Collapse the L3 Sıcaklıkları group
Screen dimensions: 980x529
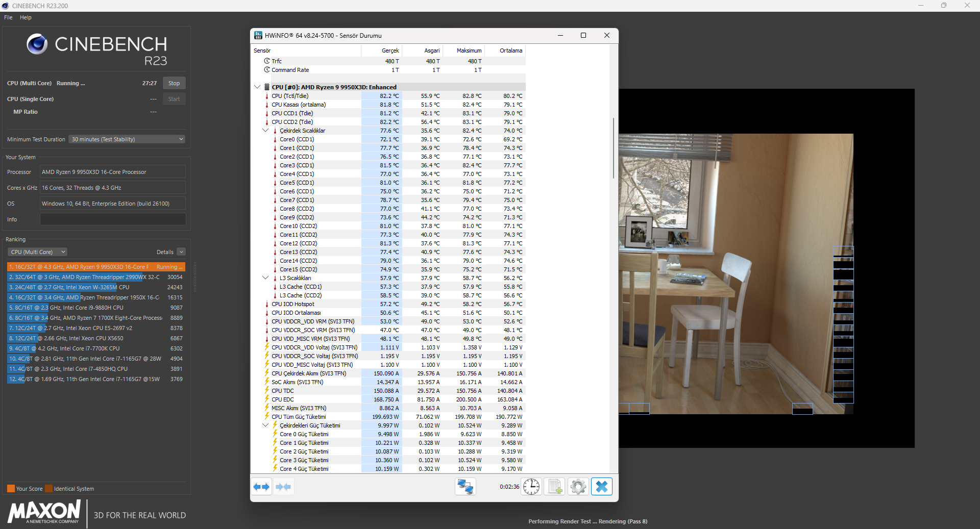click(265, 278)
